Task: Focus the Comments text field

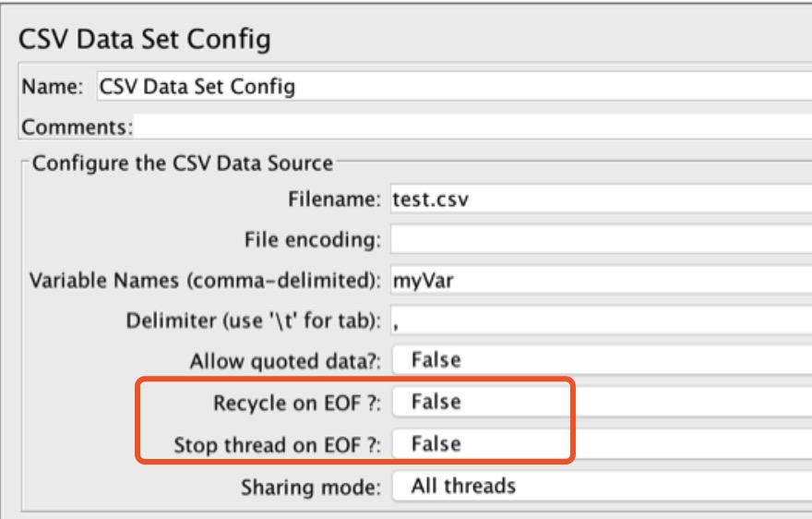Action: pos(472,127)
